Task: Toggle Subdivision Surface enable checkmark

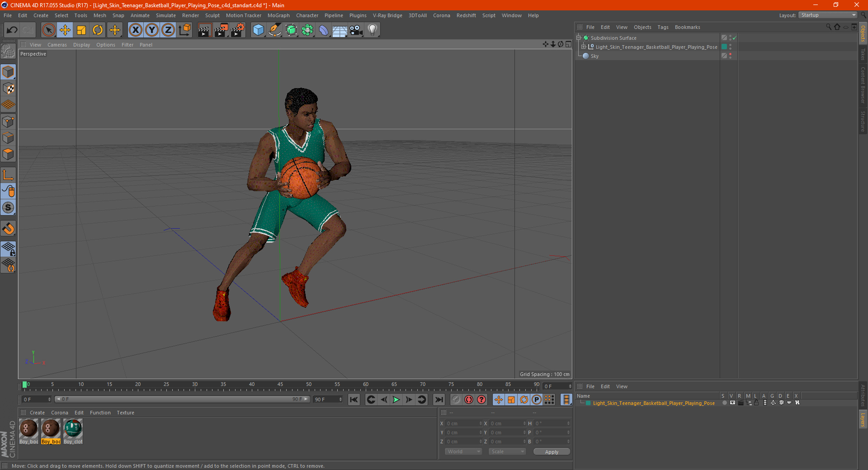Action: [735, 38]
